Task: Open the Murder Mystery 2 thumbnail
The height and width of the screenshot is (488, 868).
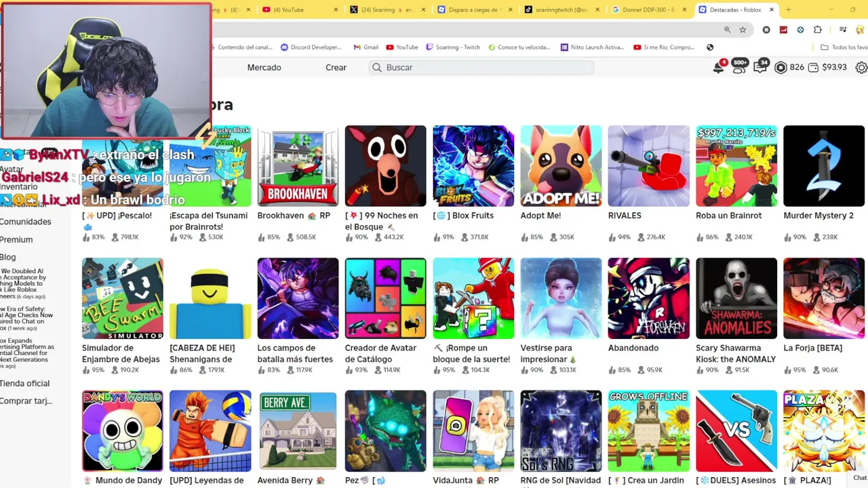Action: [x=824, y=166]
